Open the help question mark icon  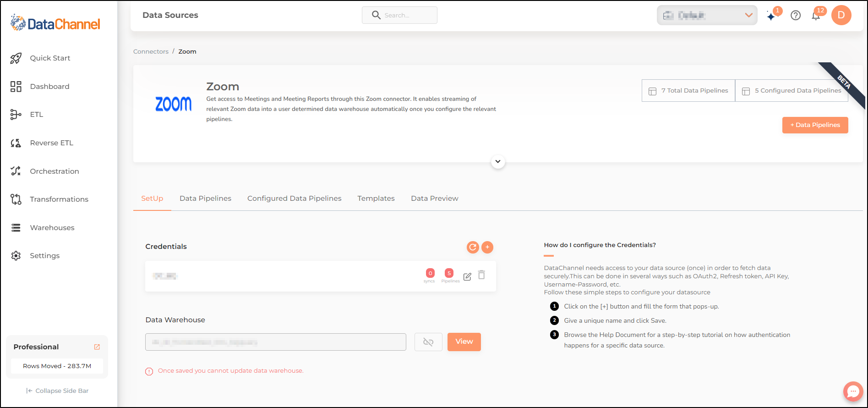pyautogui.click(x=796, y=15)
